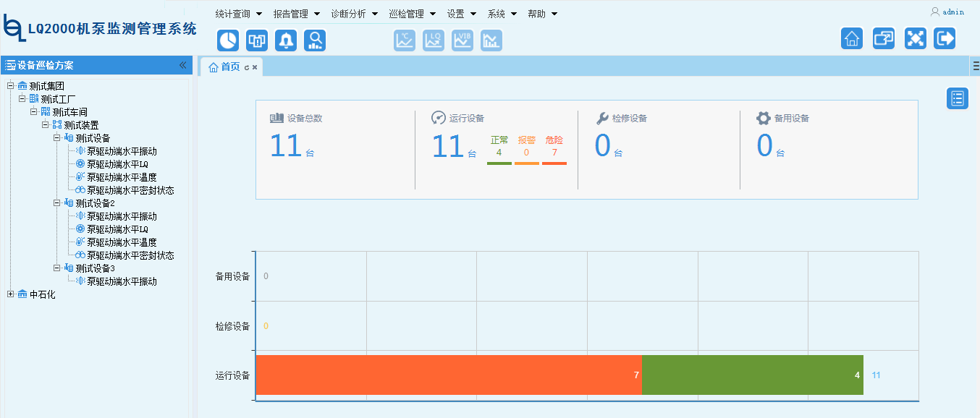
Task: Click the orange danger segment of 运行设备 bar
Action: coord(449,375)
